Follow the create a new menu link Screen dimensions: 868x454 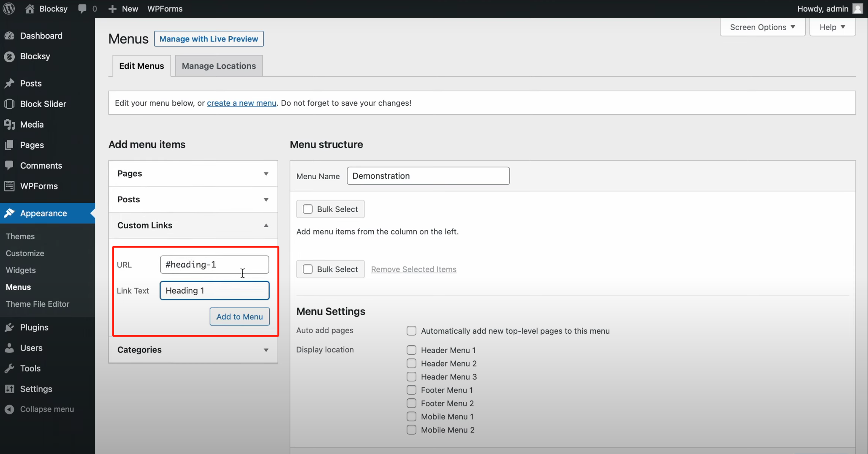coord(241,103)
